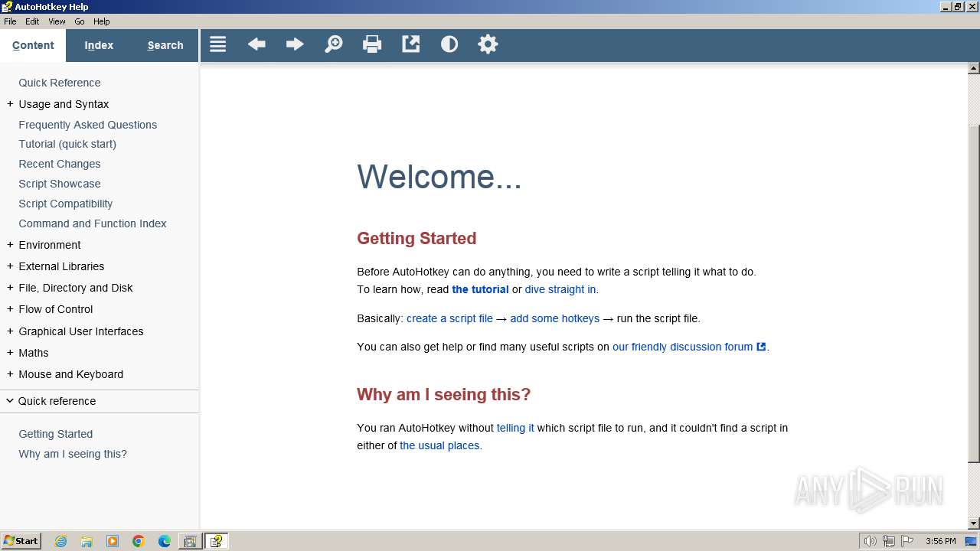Image resolution: width=980 pixels, height=551 pixels.
Task: Follow 'the usual places' link
Action: click(x=439, y=445)
